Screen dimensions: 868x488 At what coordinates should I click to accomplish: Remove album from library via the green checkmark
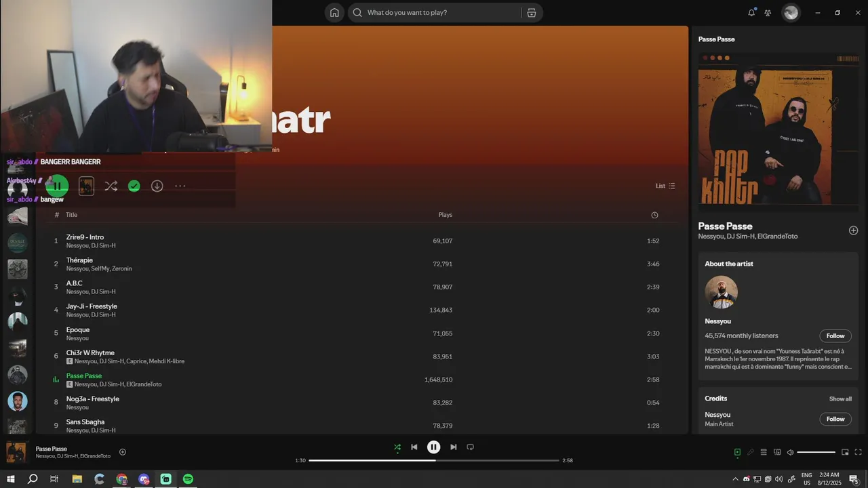(134, 186)
